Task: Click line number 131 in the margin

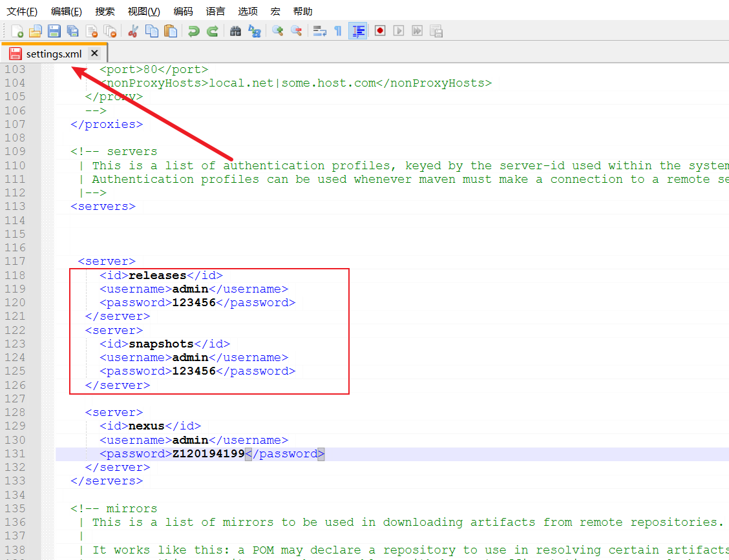Action: (x=15, y=453)
